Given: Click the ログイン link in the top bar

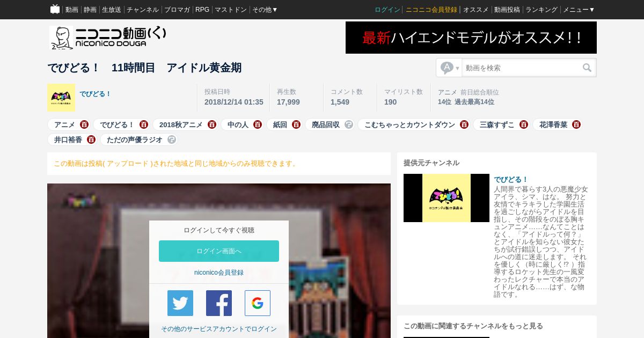Looking at the screenshot, I should (x=387, y=10).
